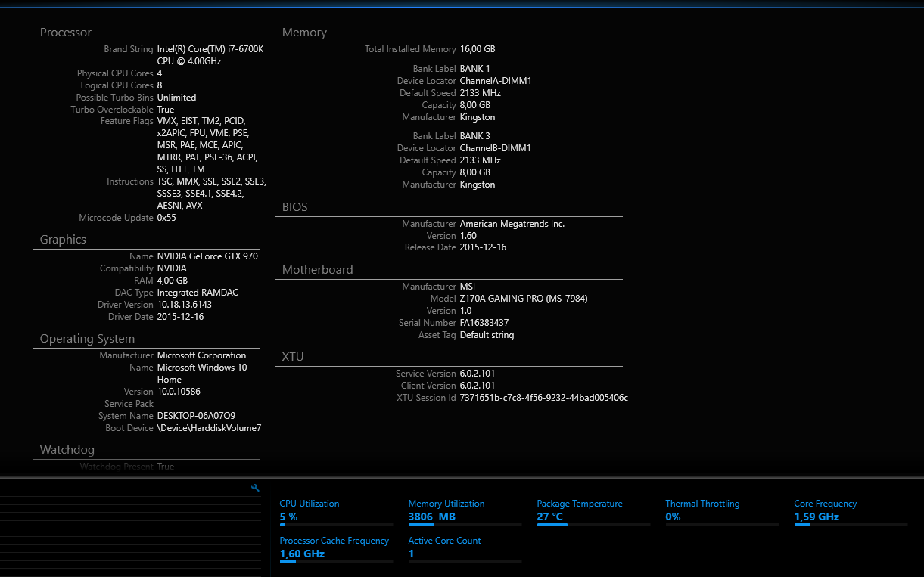Select the Client Version 6.0.2.101 value
The width and height of the screenshot is (924, 577).
[478, 386]
